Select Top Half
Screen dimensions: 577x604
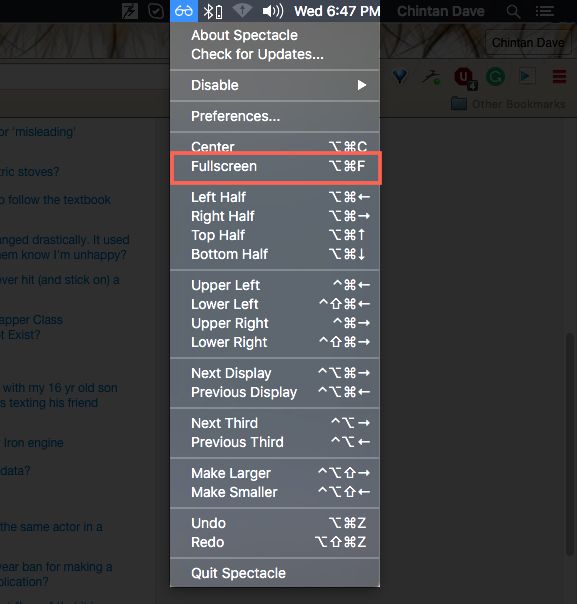click(x=275, y=235)
